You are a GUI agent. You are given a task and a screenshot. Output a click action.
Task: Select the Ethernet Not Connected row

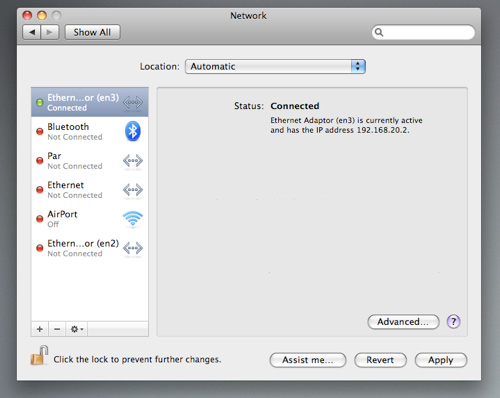pos(90,190)
